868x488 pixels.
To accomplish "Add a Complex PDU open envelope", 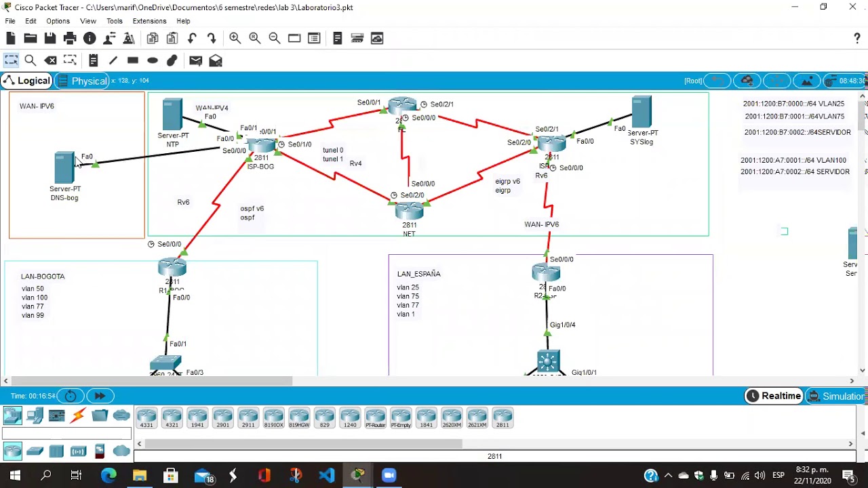I will click(x=216, y=60).
